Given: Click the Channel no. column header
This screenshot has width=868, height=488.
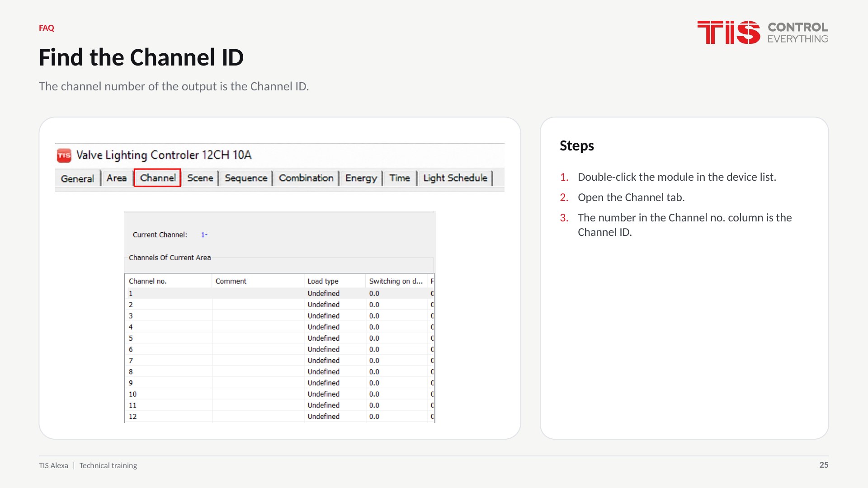Looking at the screenshot, I should [168, 281].
